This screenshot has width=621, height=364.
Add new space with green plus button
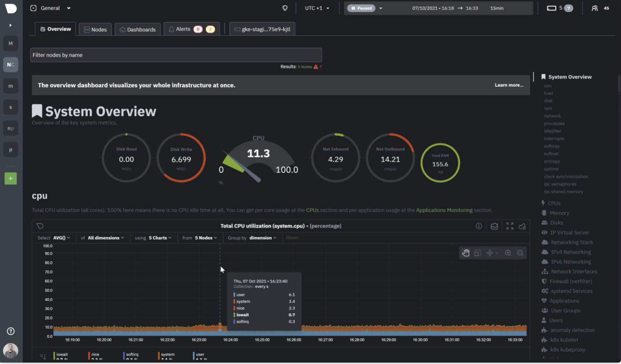pos(10,179)
